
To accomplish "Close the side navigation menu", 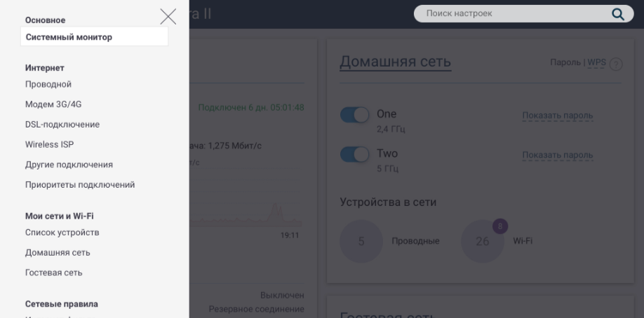I will pyautogui.click(x=168, y=17).
